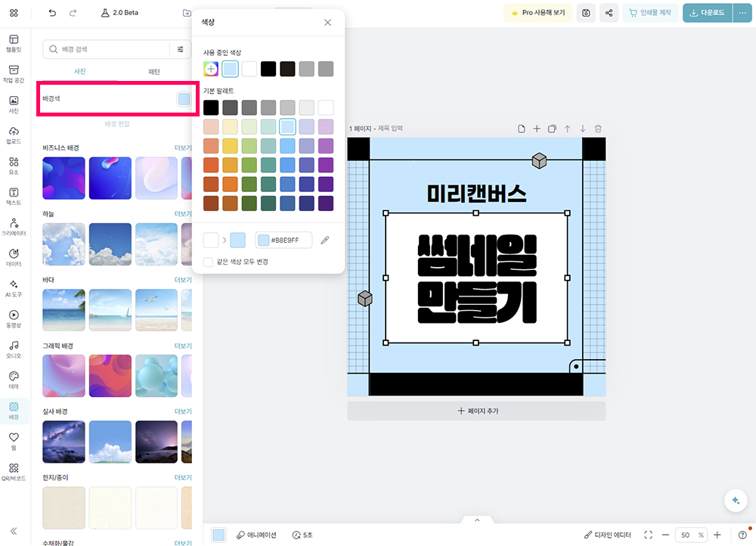Image resolution: width=756 pixels, height=546 pixels.
Task: Click the save icon in top bar
Action: pos(586,13)
